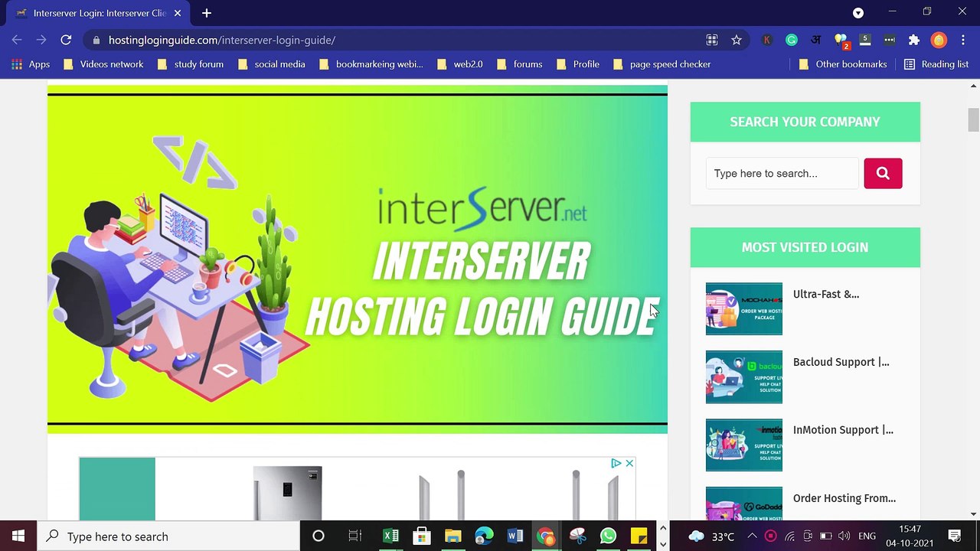Open Snipping tool from taskbar

pyautogui.click(x=577, y=536)
